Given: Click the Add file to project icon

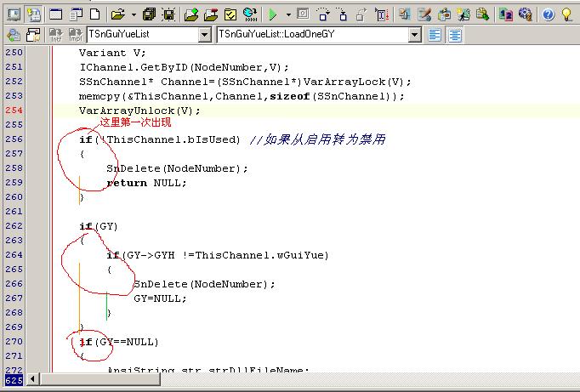Looking at the screenshot, I should coord(191,14).
